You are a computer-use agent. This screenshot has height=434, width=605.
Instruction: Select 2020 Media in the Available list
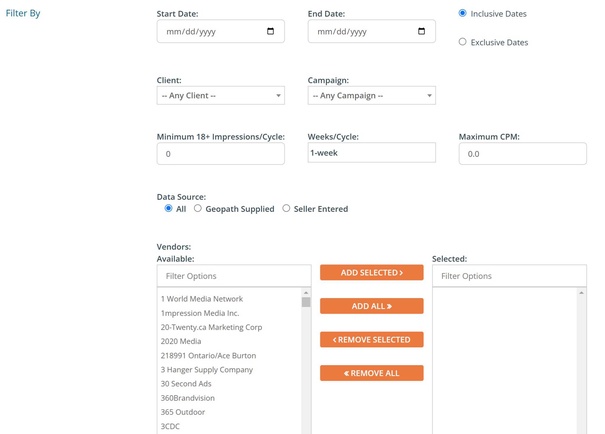click(181, 340)
